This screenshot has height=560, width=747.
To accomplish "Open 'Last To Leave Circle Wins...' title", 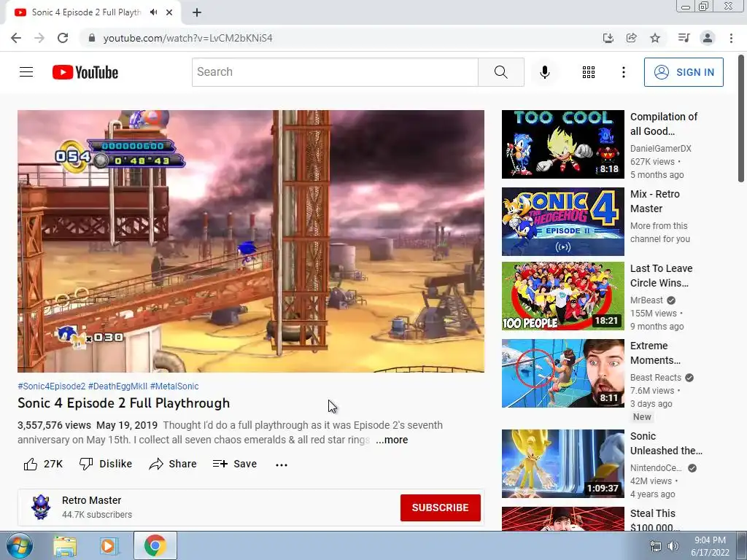I will 661,275.
